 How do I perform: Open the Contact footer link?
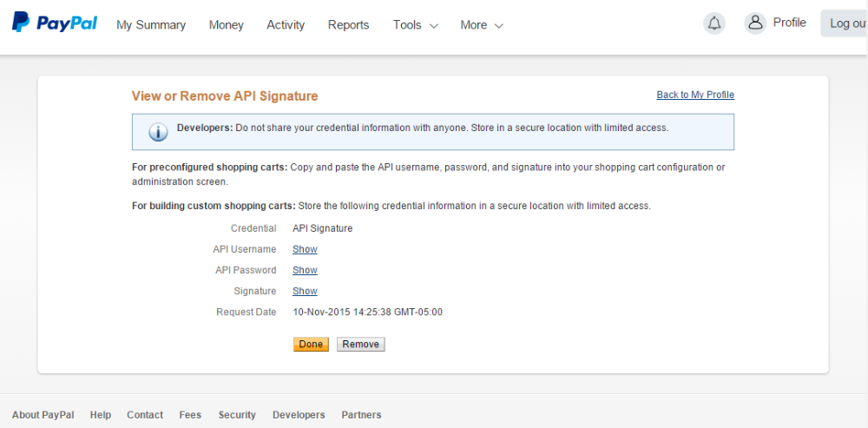(x=145, y=415)
